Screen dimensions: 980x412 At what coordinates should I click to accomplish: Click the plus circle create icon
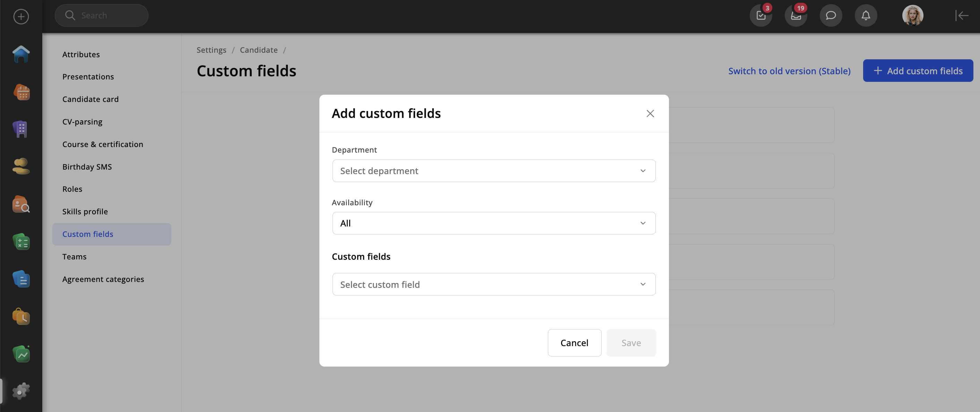[21, 16]
